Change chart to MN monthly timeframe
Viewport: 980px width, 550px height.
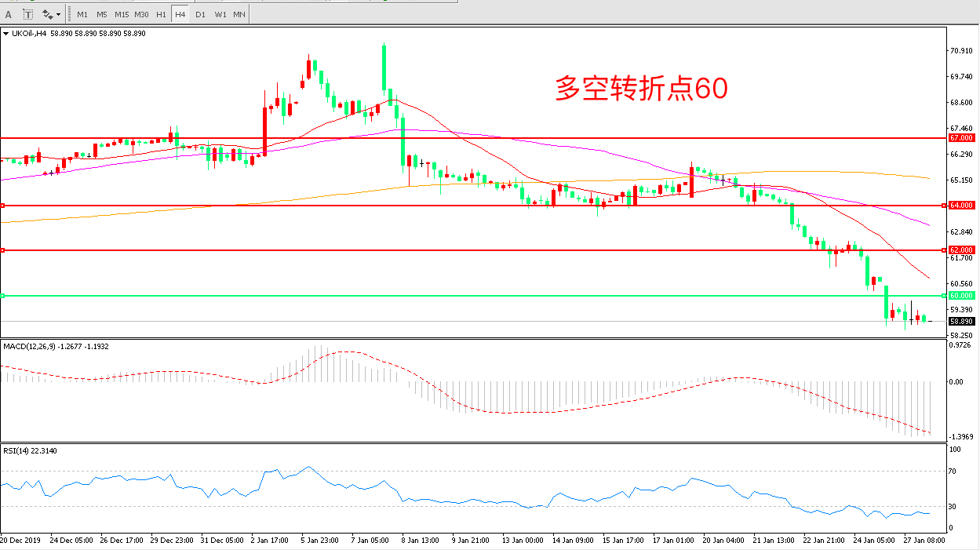coord(239,14)
